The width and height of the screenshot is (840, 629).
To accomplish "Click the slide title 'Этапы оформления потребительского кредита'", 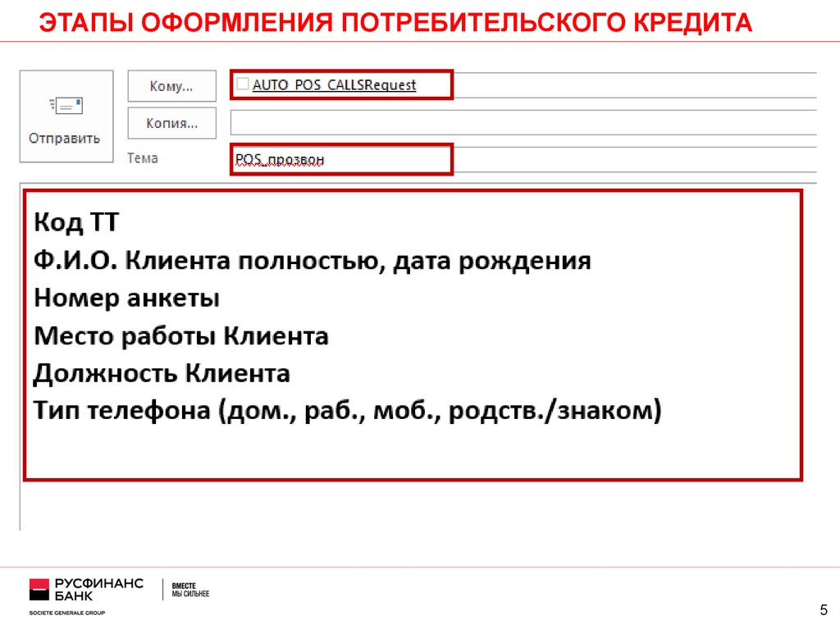I will coord(395,22).
